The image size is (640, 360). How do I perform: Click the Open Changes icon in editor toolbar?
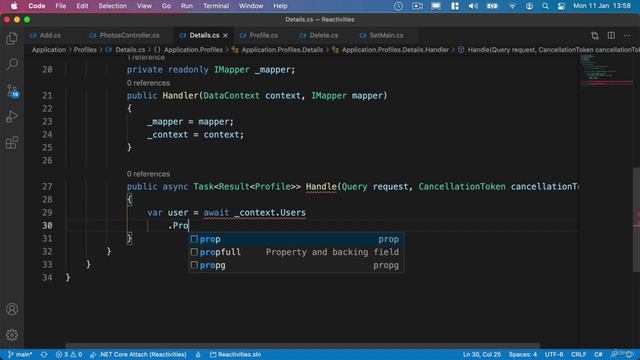coord(595,36)
